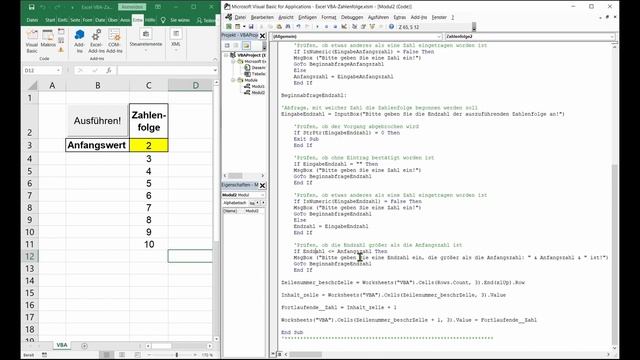The height and width of the screenshot is (360, 640).
Task: Close the Projekt - VBAProject panel
Action: [262, 36]
